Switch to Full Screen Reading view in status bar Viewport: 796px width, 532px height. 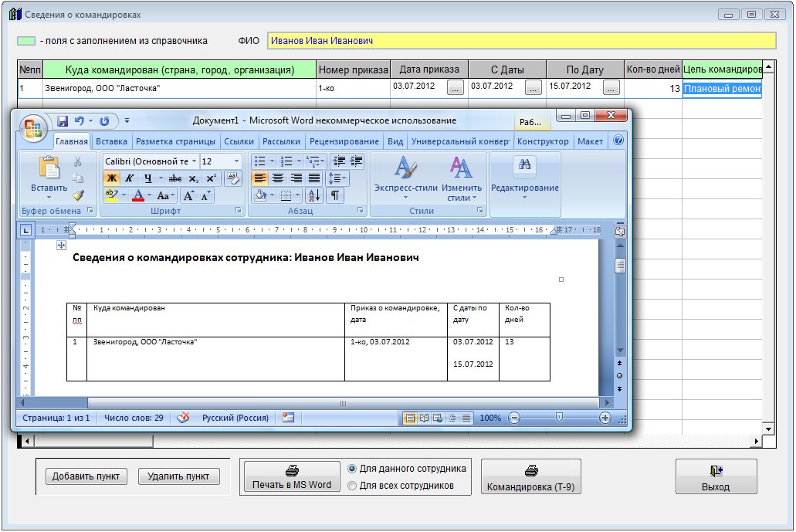click(424, 418)
